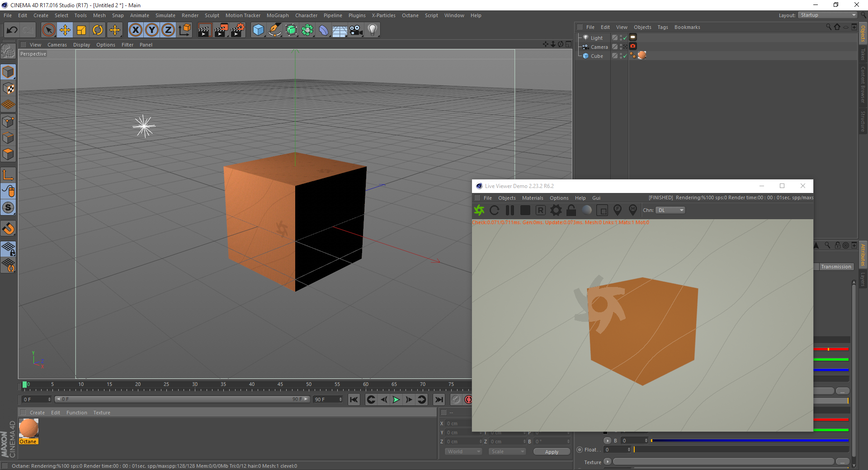Open the Chn DL channel dropdown
The height and width of the screenshot is (470, 868).
[671, 210]
